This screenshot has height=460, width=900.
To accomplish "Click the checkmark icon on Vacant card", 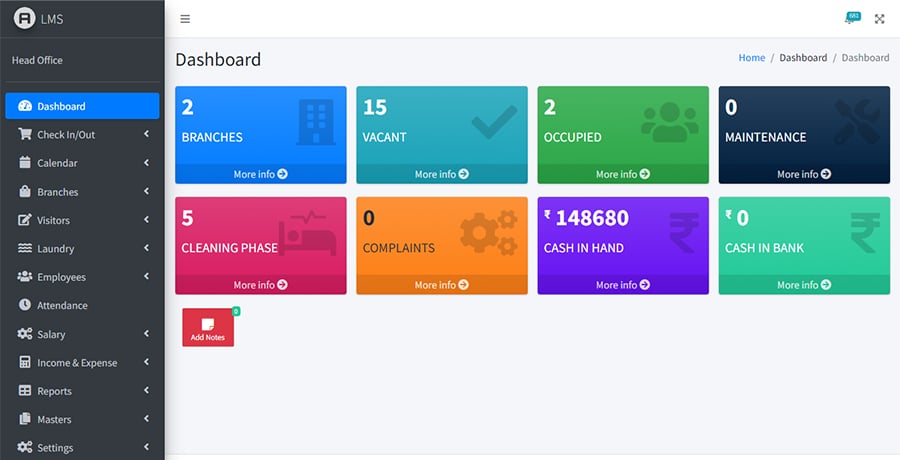I will [494, 122].
